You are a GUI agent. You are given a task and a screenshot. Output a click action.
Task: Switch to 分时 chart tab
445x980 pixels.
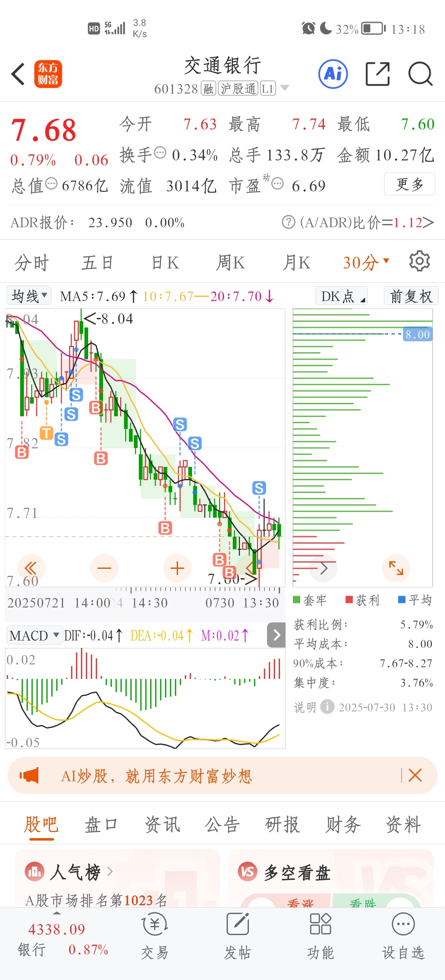click(x=32, y=262)
